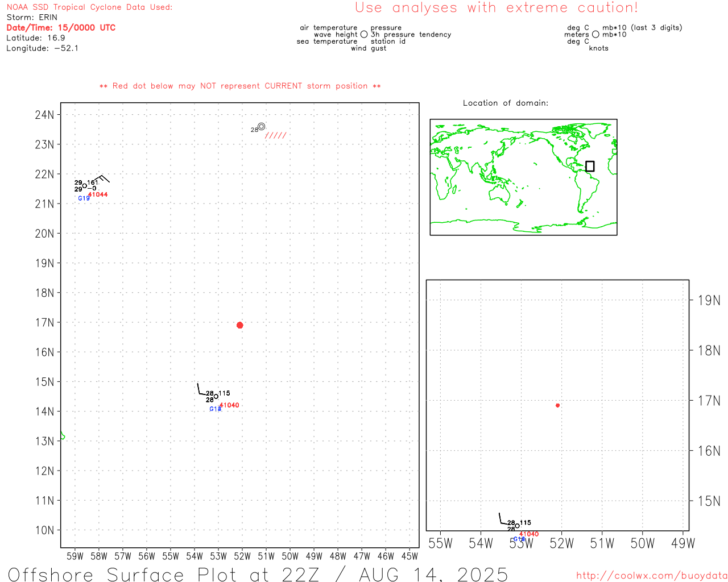Image resolution: width=728 pixels, height=582 pixels.
Task: Click station ID 41040 label on main map
Action: [x=229, y=405]
